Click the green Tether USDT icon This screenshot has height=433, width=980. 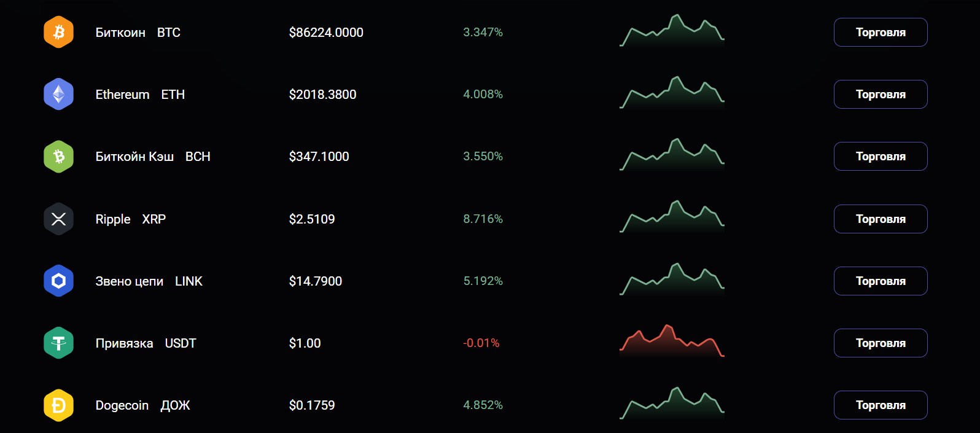(x=58, y=343)
